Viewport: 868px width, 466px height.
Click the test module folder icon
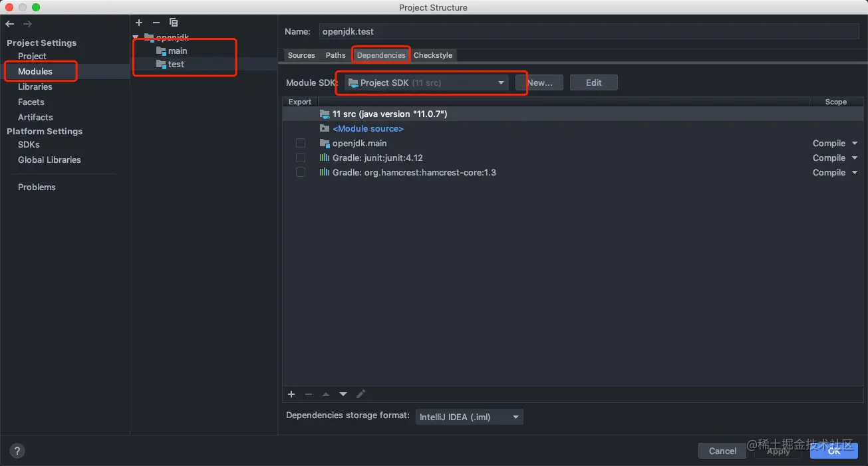click(x=161, y=64)
